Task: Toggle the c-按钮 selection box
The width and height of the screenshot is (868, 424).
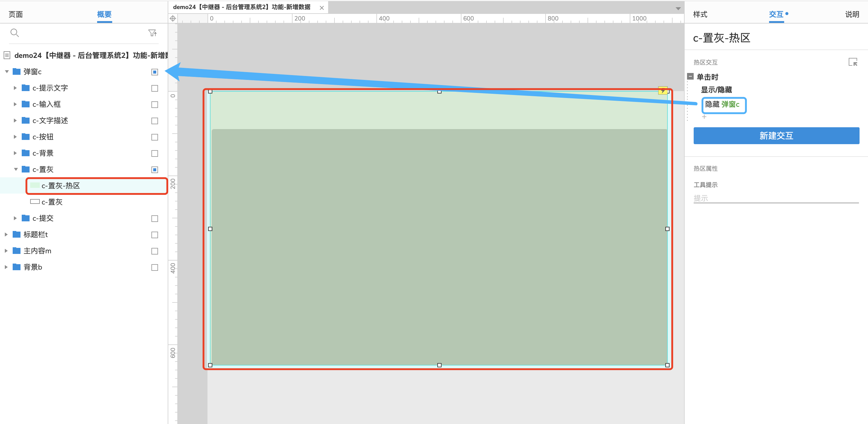Action: (x=155, y=137)
